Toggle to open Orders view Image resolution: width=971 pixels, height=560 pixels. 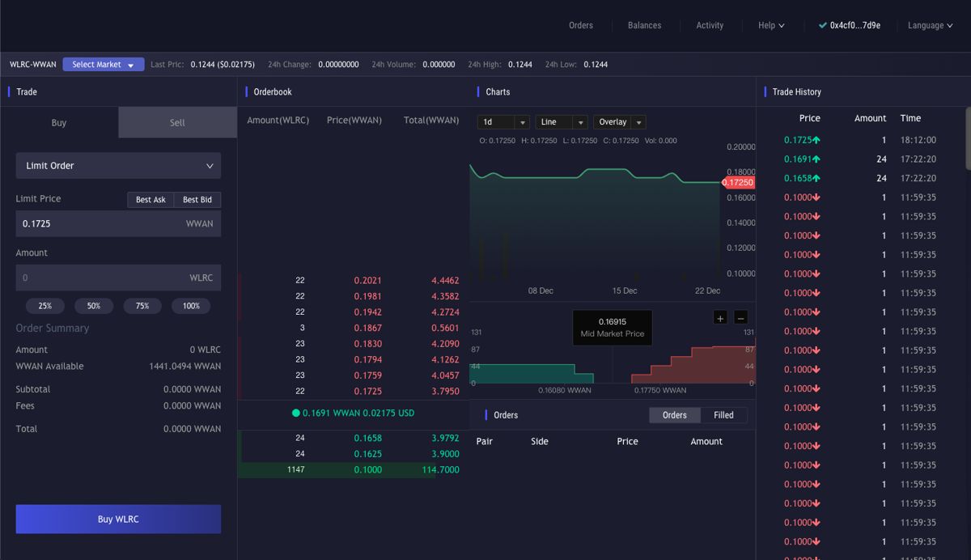pos(674,415)
